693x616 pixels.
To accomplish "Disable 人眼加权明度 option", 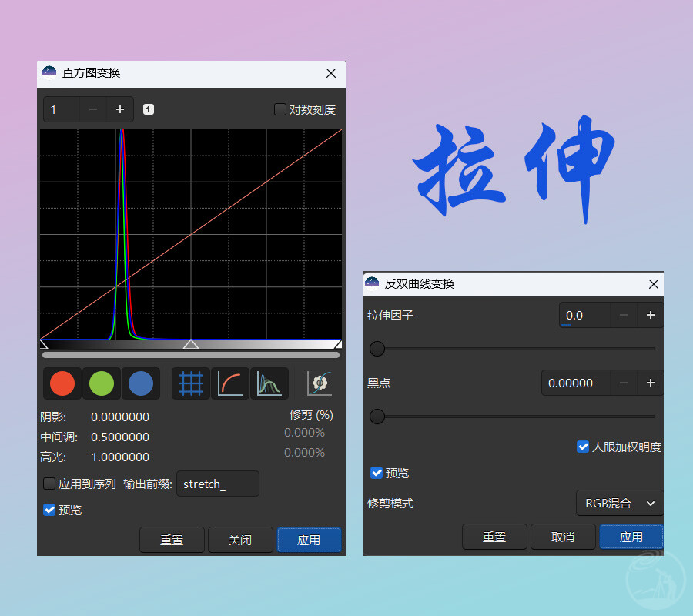I will (x=583, y=446).
